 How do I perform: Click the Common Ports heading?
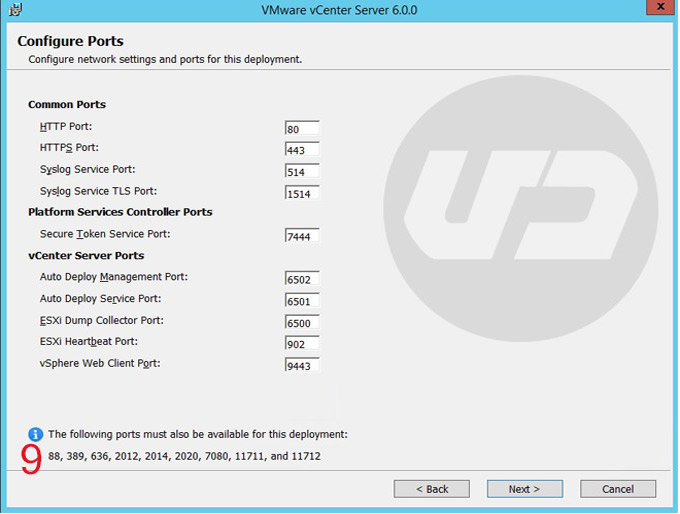67,105
